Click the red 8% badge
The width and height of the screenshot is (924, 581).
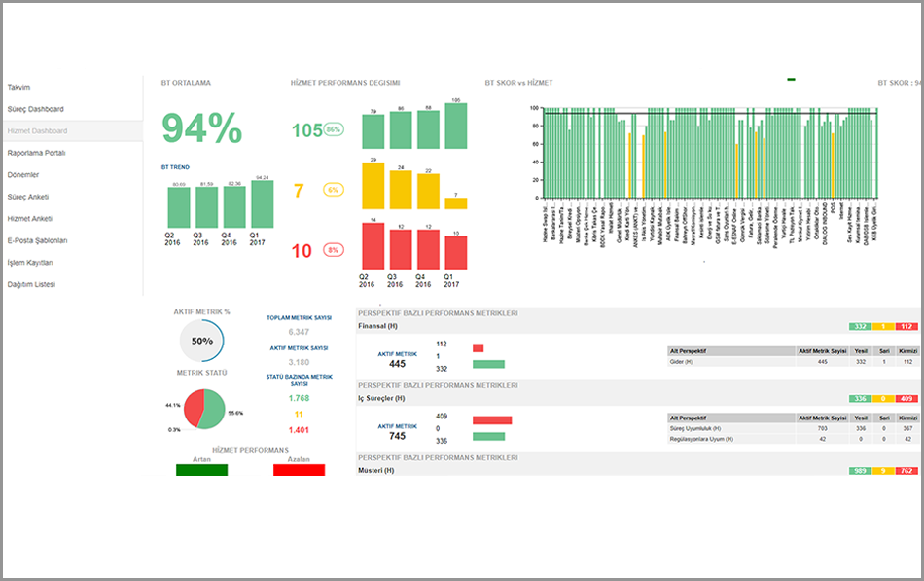pos(333,250)
